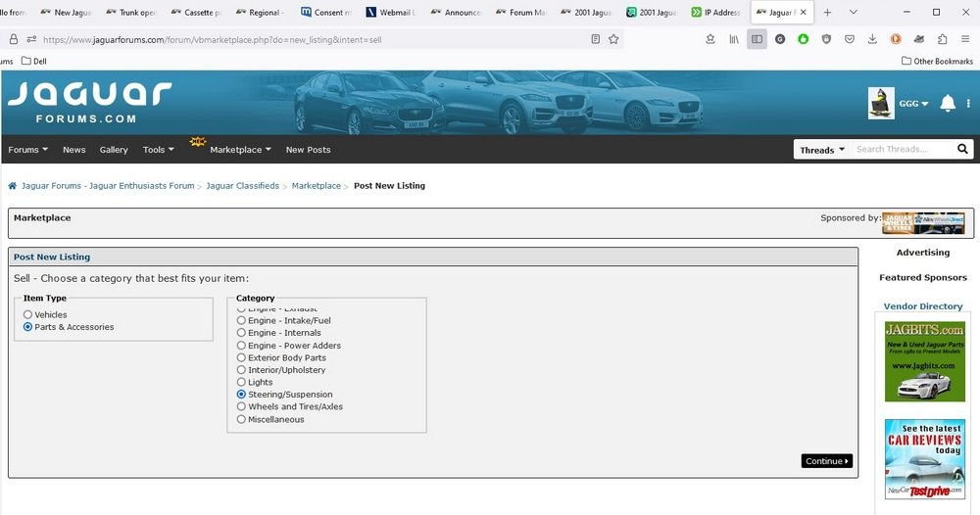Choose Wheels and Tires/Axles category

(x=242, y=407)
